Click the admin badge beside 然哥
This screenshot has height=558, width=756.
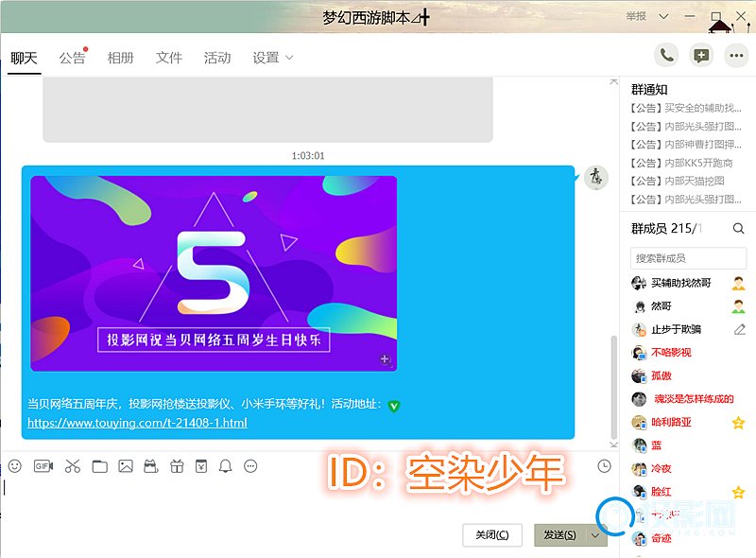738,306
